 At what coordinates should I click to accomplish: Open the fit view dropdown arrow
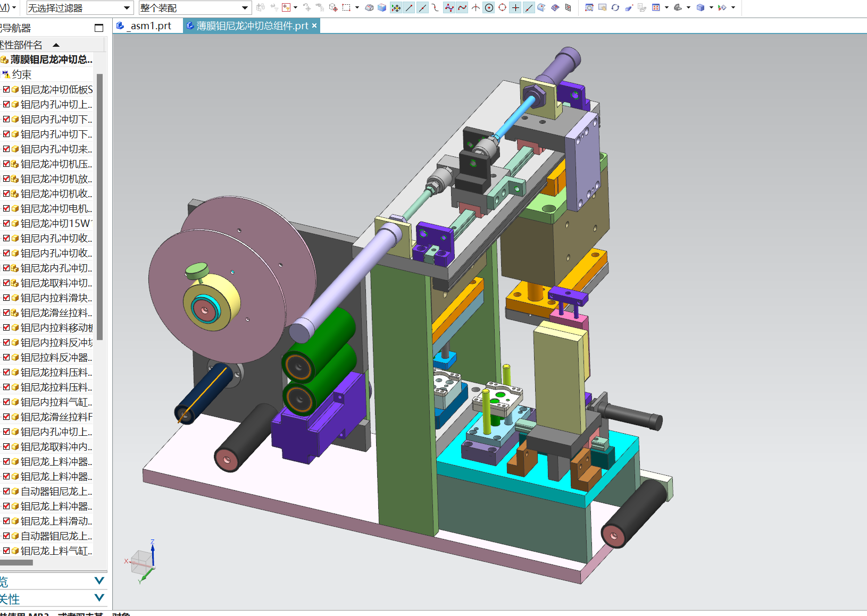click(x=666, y=7)
